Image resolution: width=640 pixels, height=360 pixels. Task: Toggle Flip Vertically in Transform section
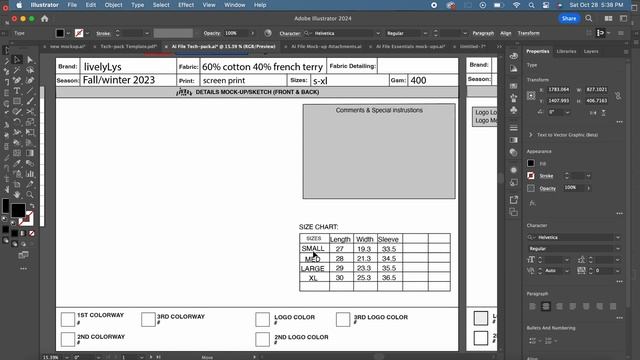pyautogui.click(x=604, y=113)
